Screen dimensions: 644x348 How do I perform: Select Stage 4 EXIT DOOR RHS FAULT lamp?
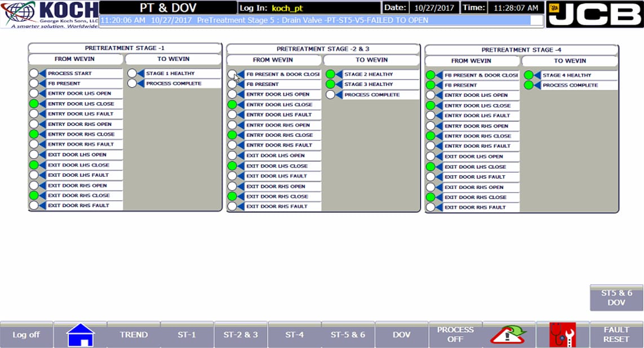point(430,208)
